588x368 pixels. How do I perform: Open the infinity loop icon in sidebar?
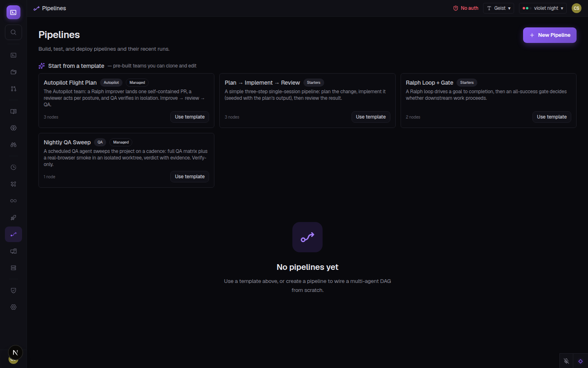[x=13, y=201]
